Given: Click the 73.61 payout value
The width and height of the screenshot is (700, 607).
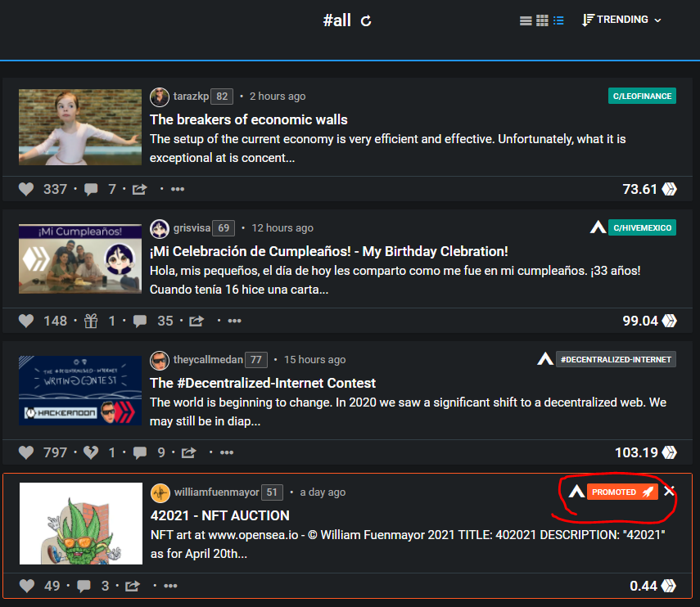Looking at the screenshot, I should (639, 189).
